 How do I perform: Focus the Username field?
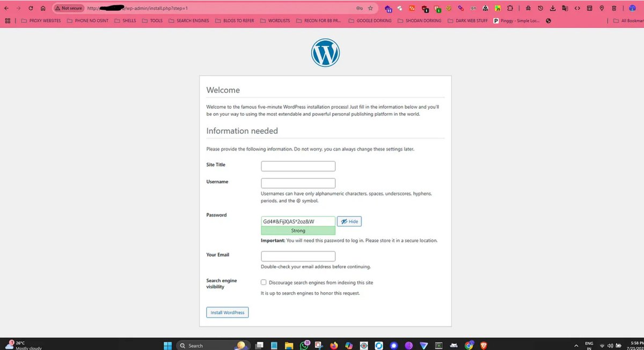pyautogui.click(x=298, y=183)
